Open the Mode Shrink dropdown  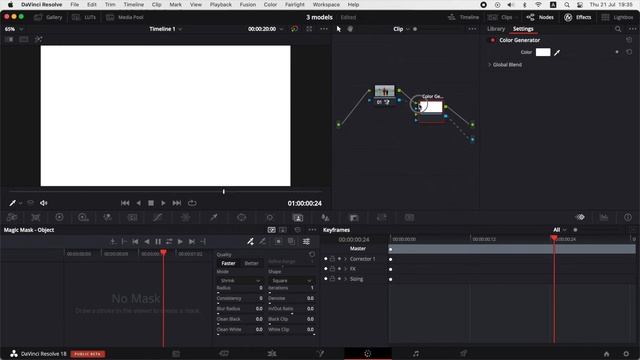(239, 280)
